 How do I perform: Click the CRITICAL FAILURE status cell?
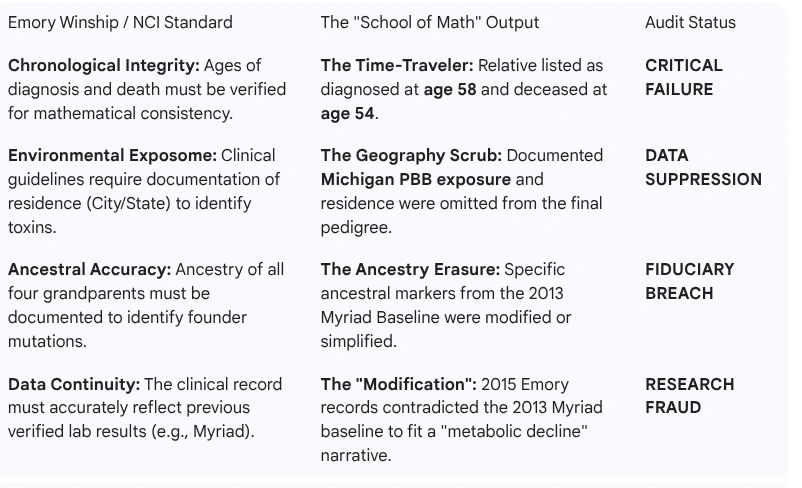click(x=684, y=77)
